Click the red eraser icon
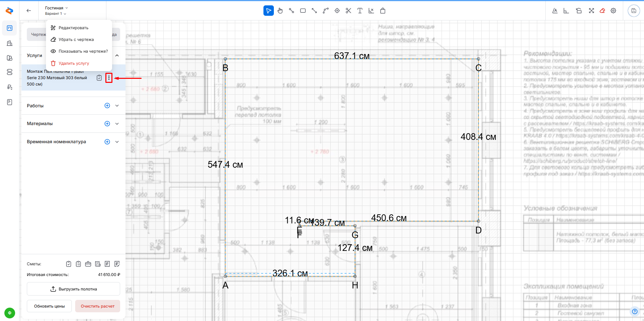644x321 pixels. point(602,11)
